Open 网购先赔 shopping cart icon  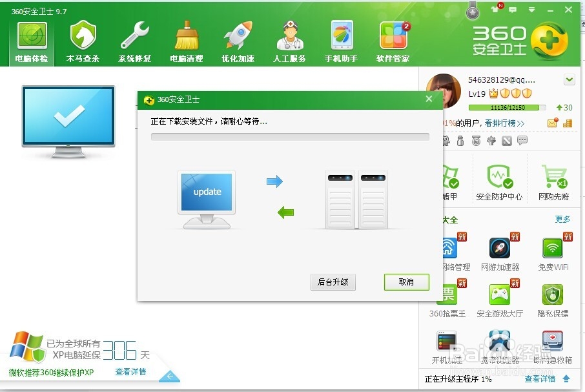[553, 182]
